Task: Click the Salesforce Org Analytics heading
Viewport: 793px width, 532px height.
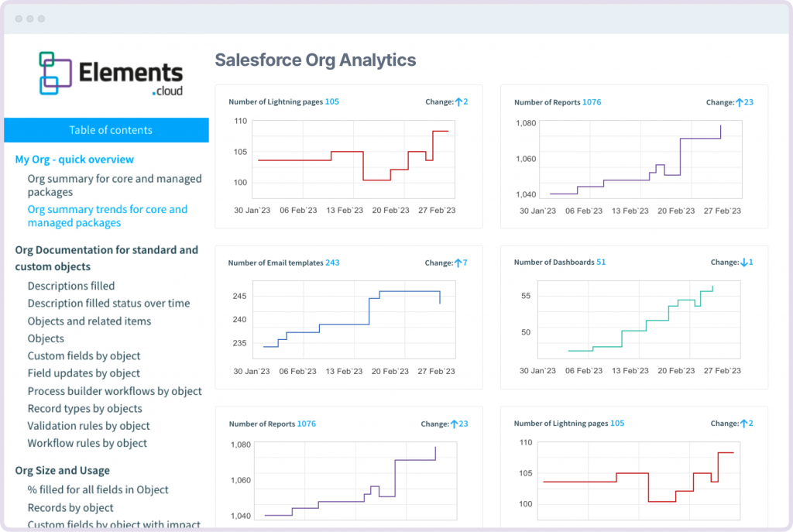Action: pos(315,60)
